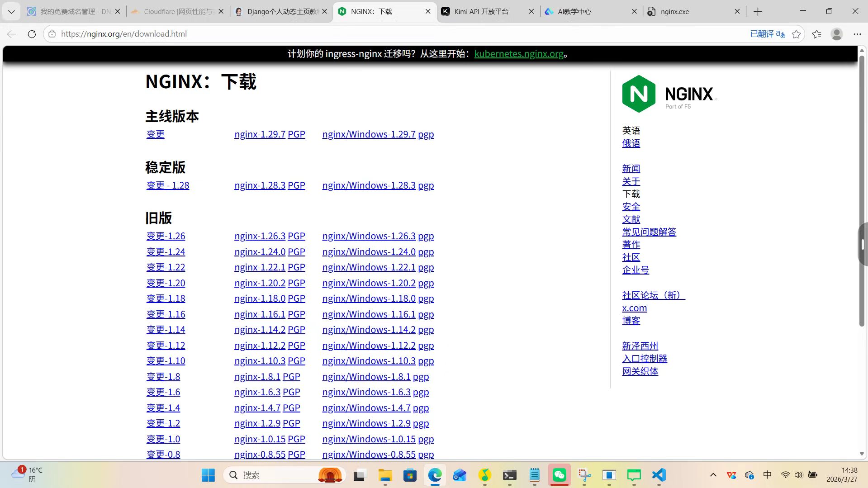The width and height of the screenshot is (868, 488).
Task: Download nginx/Windows-1.29.7
Action: (x=369, y=134)
